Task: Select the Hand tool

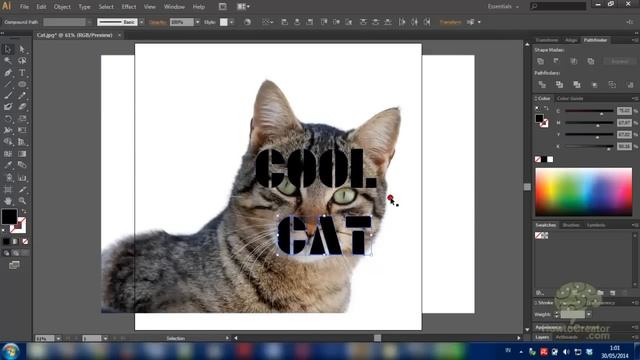Action: coord(8,201)
